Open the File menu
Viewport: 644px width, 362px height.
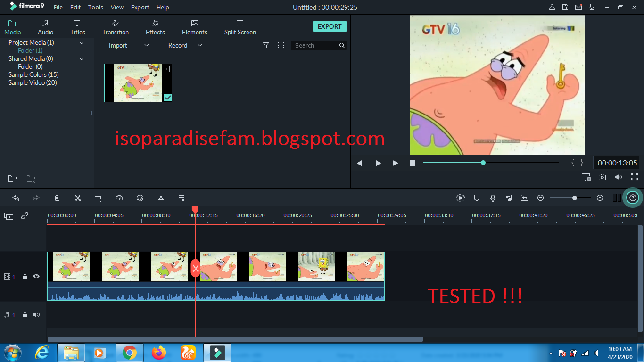click(x=58, y=8)
